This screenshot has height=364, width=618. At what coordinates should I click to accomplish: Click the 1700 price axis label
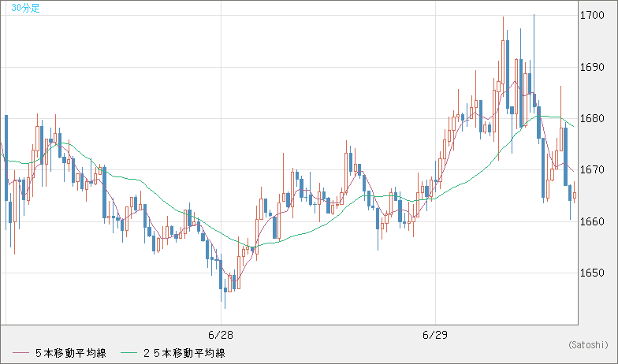click(x=593, y=16)
